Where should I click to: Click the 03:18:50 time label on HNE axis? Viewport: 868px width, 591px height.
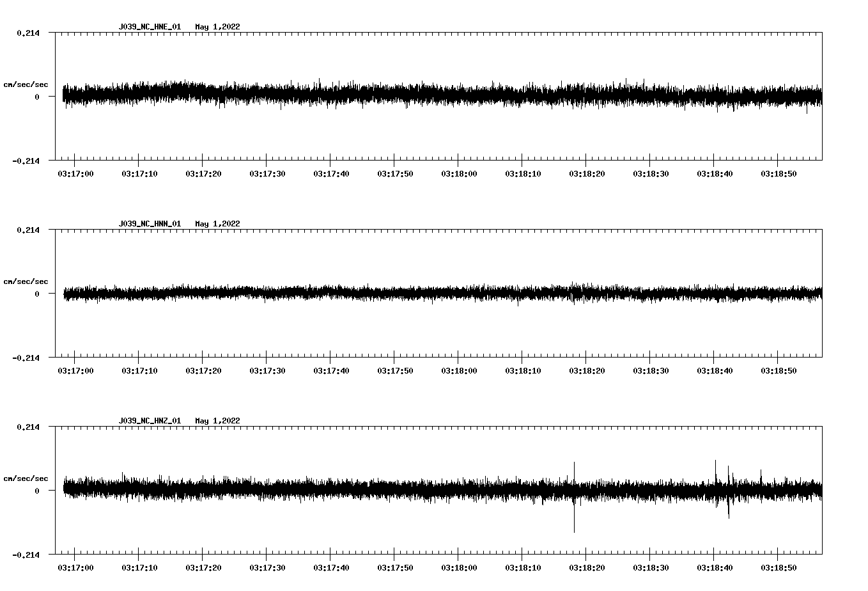pos(779,174)
